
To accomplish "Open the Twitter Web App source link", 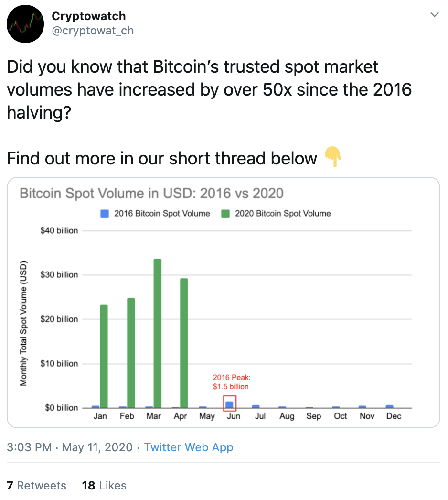I will tap(189, 447).
